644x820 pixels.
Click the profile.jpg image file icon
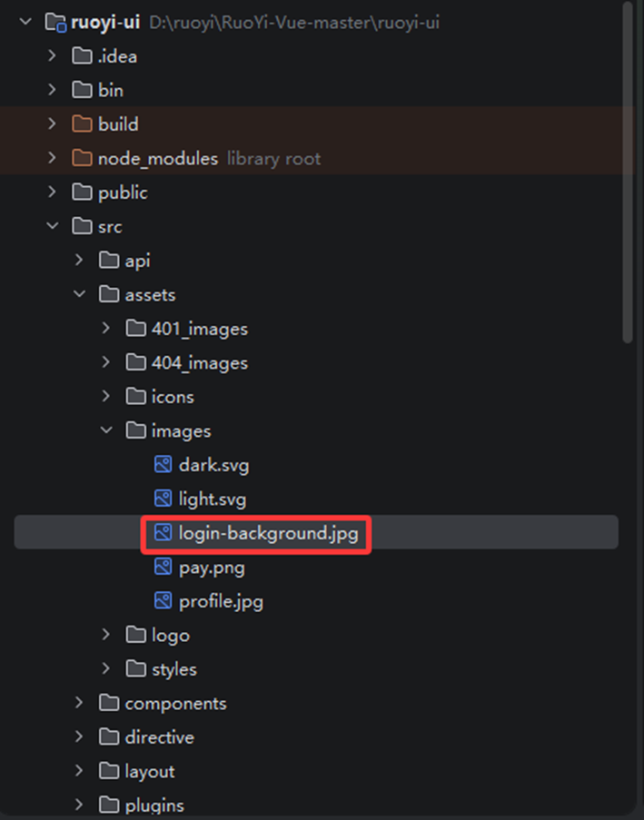click(163, 601)
